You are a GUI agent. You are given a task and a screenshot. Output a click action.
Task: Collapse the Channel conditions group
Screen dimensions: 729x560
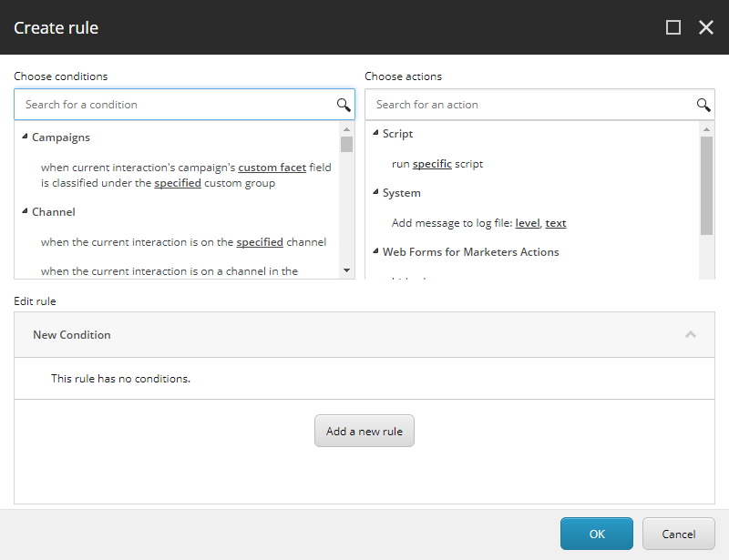click(x=26, y=211)
